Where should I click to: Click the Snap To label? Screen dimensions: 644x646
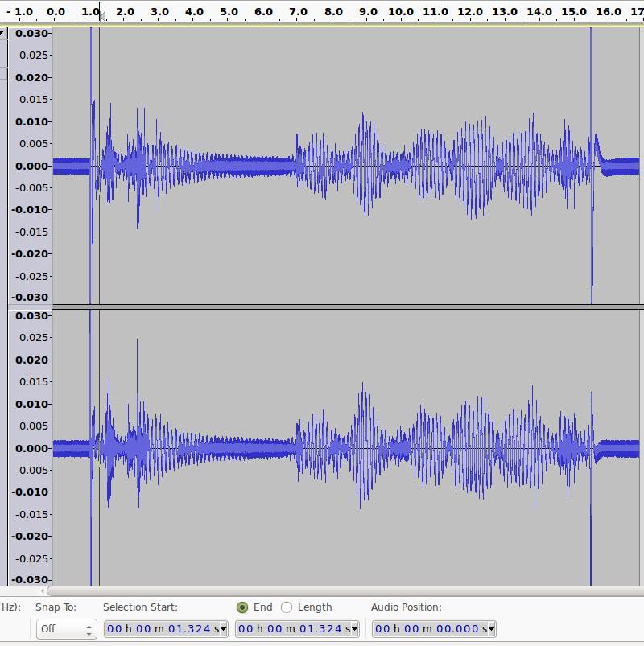(x=56, y=607)
